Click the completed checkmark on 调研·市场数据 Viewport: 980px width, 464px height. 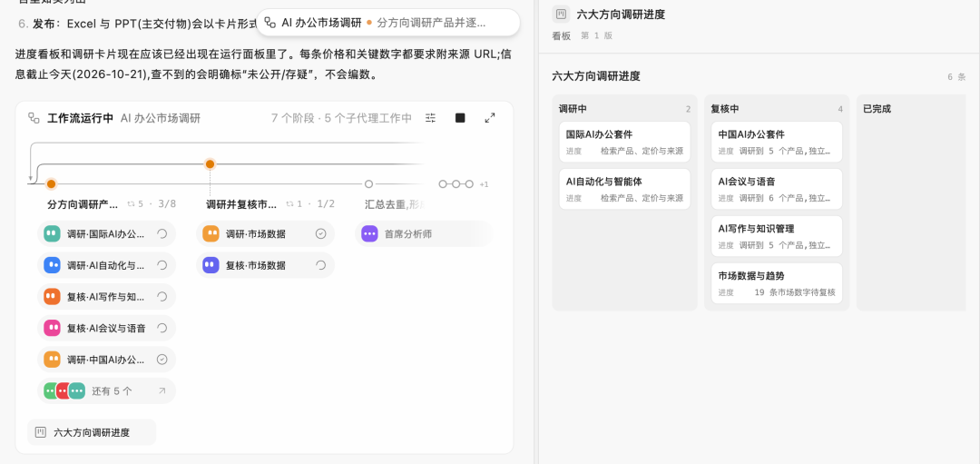320,234
